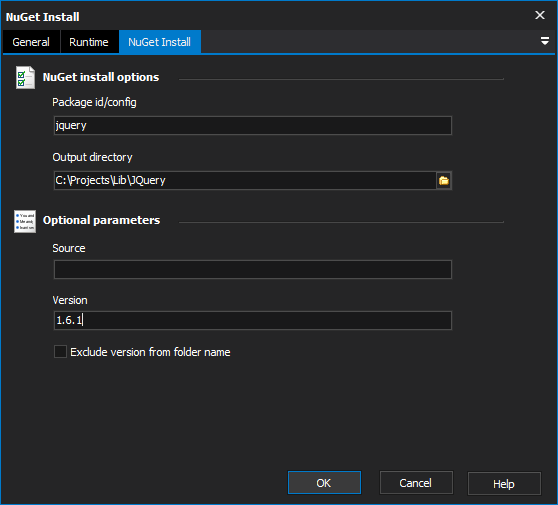Click the NuGet Install window title
Screen dimensions: 558x505
pos(42,17)
